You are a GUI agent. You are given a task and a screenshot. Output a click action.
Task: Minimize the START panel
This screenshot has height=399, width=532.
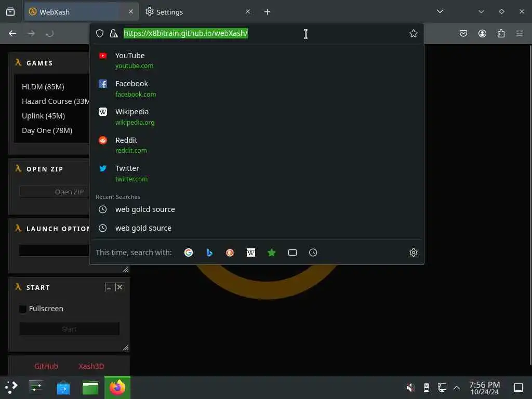(x=109, y=287)
